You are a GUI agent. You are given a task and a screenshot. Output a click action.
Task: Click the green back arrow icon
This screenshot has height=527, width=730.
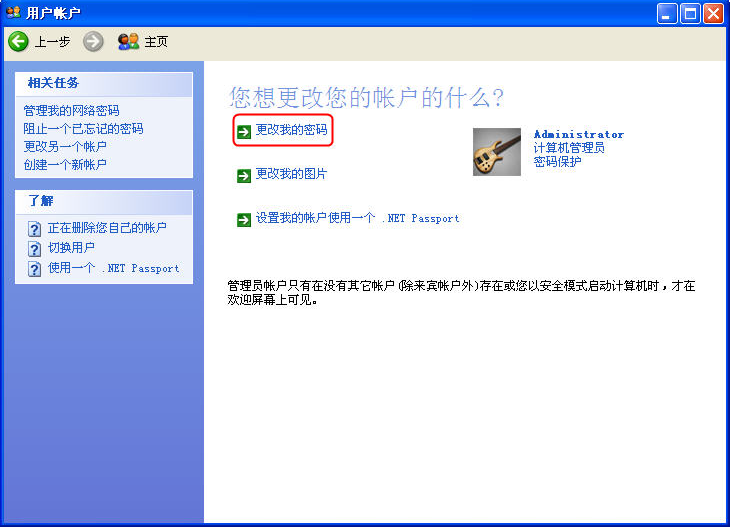coord(19,41)
